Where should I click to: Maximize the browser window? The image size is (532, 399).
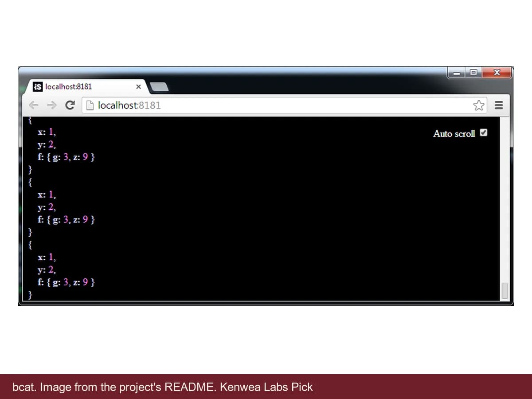pos(473,72)
